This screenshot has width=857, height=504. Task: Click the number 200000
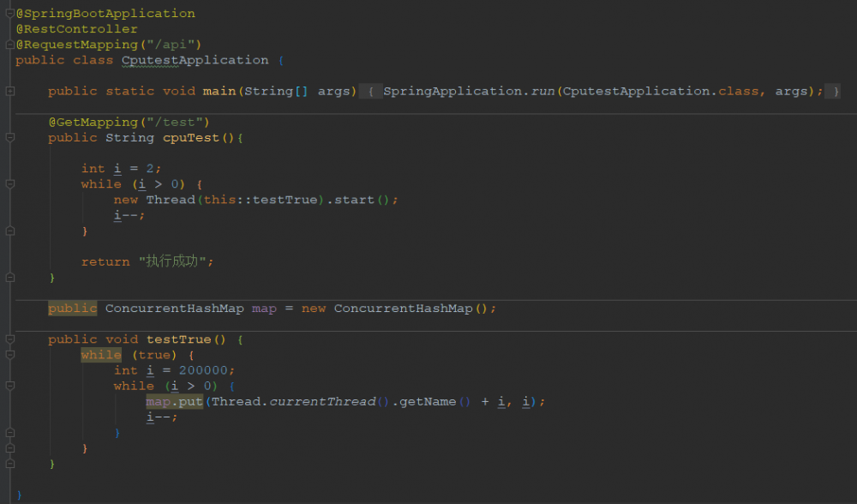(x=203, y=370)
